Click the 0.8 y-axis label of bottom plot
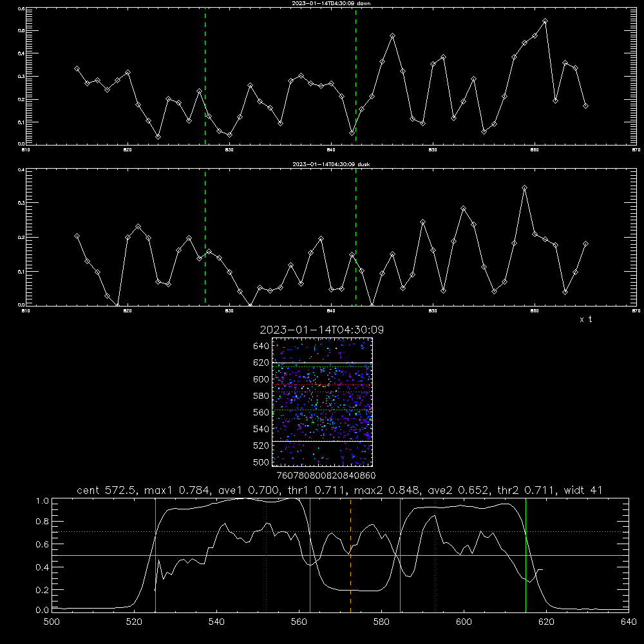The width and height of the screenshot is (644, 644). pyautogui.click(x=43, y=522)
